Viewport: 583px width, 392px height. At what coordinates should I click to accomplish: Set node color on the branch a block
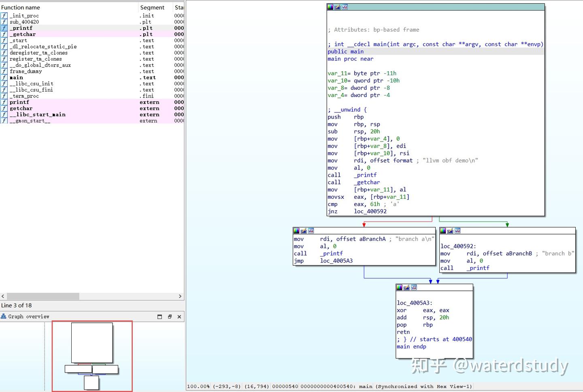coord(296,231)
